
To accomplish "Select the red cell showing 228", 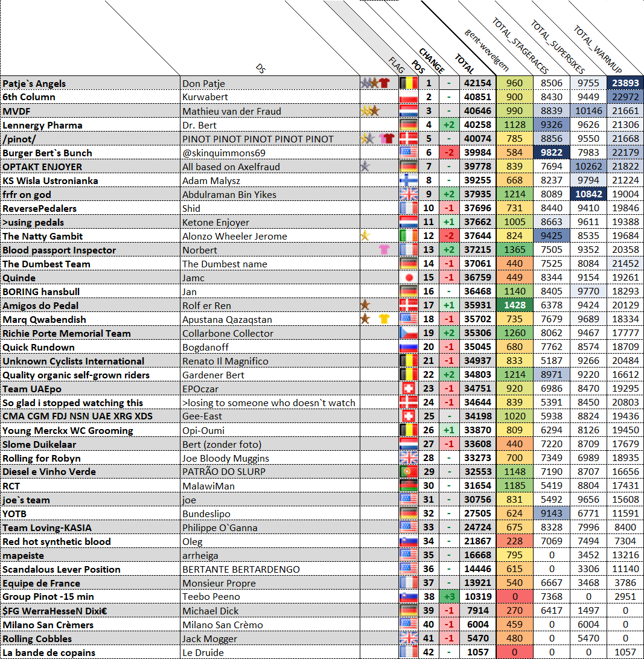I will click(x=514, y=541).
